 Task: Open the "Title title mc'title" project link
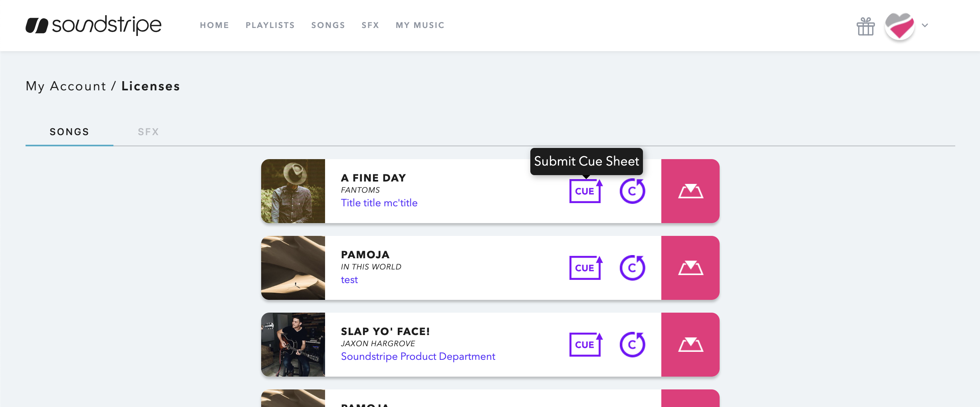pyautogui.click(x=379, y=203)
